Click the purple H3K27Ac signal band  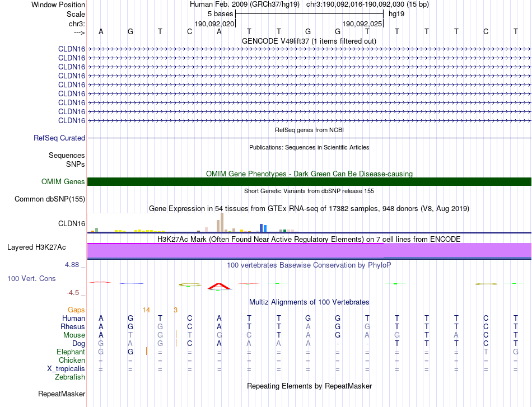coord(309,251)
